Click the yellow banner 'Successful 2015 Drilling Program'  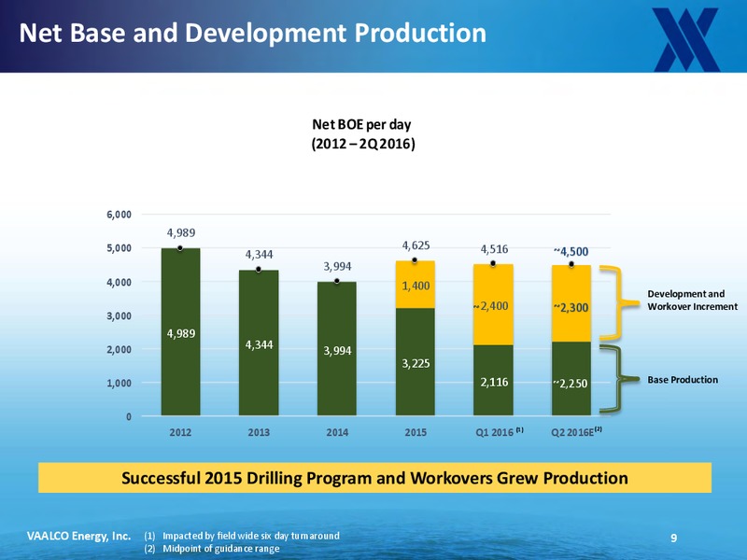(x=374, y=478)
